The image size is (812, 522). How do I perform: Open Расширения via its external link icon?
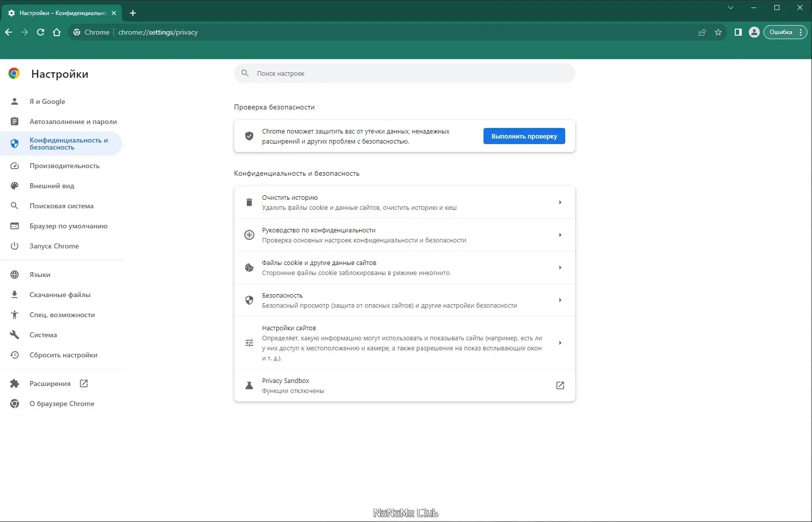click(83, 383)
